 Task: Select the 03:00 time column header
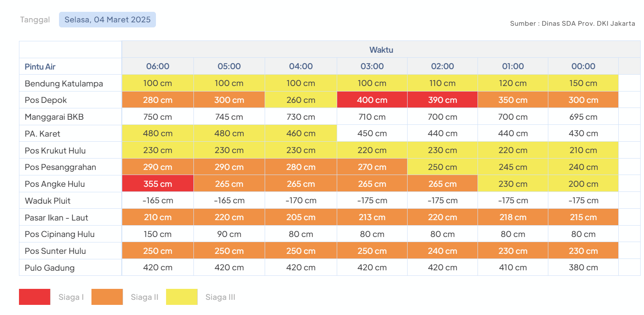[x=372, y=66]
